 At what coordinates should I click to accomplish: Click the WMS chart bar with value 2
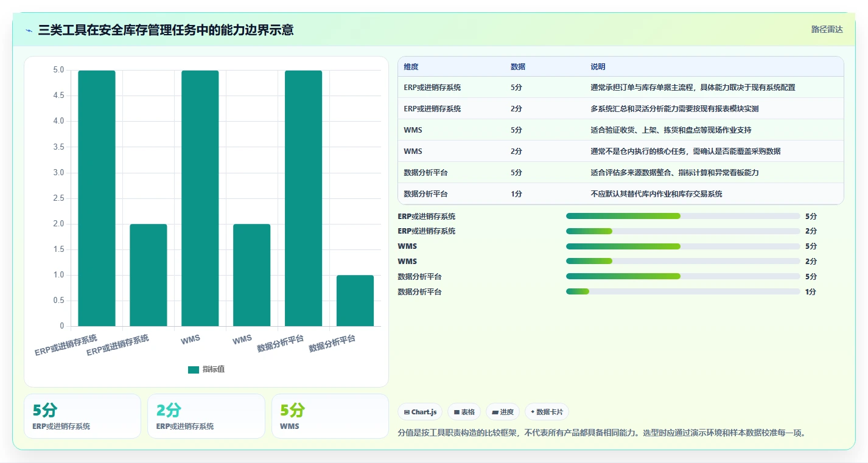click(252, 275)
